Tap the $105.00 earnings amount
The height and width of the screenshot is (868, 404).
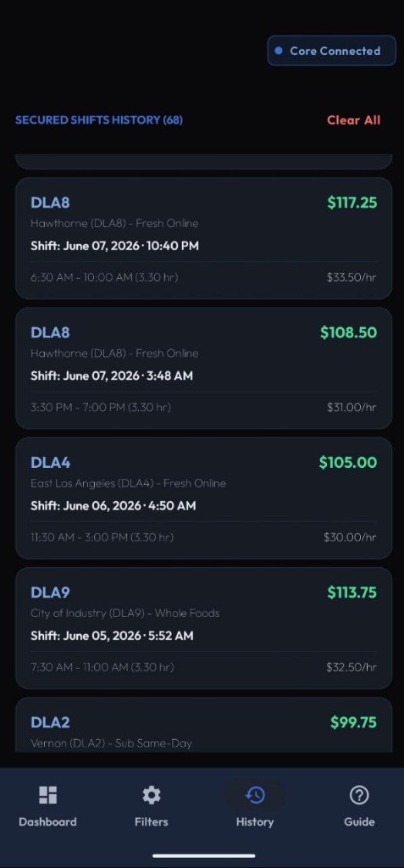(347, 462)
